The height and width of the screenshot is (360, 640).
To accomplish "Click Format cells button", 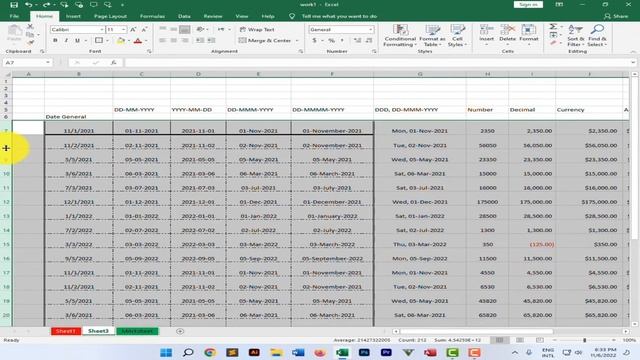I will click(529, 35).
